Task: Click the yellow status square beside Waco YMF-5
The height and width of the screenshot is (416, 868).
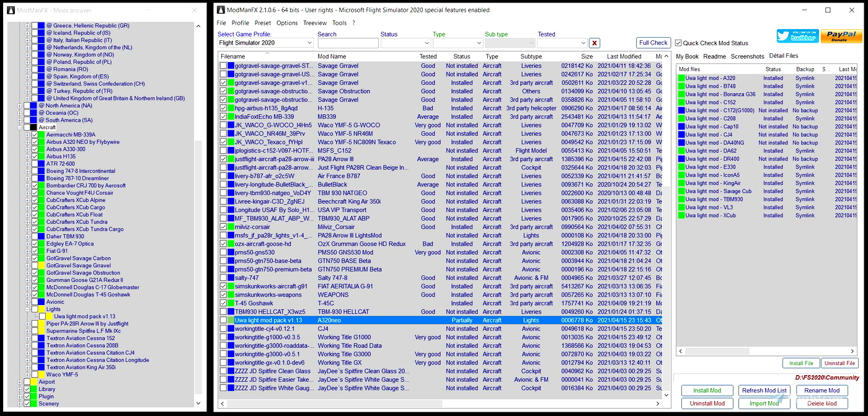Action: click(x=42, y=374)
